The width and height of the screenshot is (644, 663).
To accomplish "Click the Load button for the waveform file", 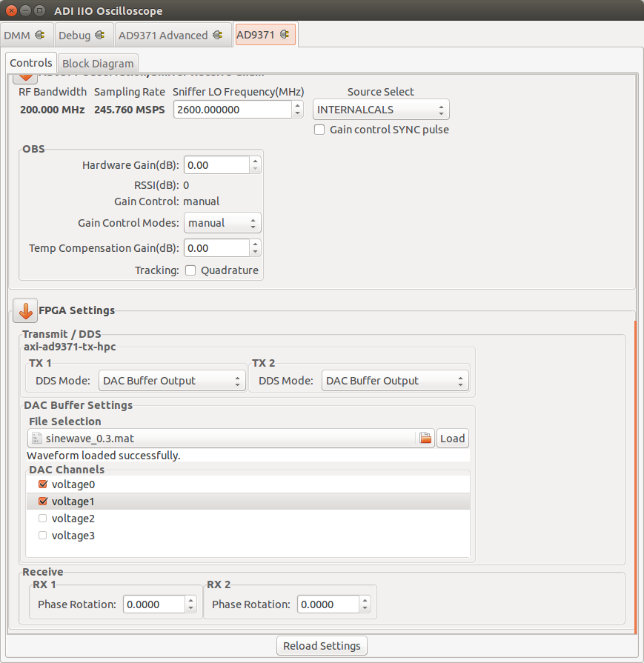I will click(x=452, y=438).
